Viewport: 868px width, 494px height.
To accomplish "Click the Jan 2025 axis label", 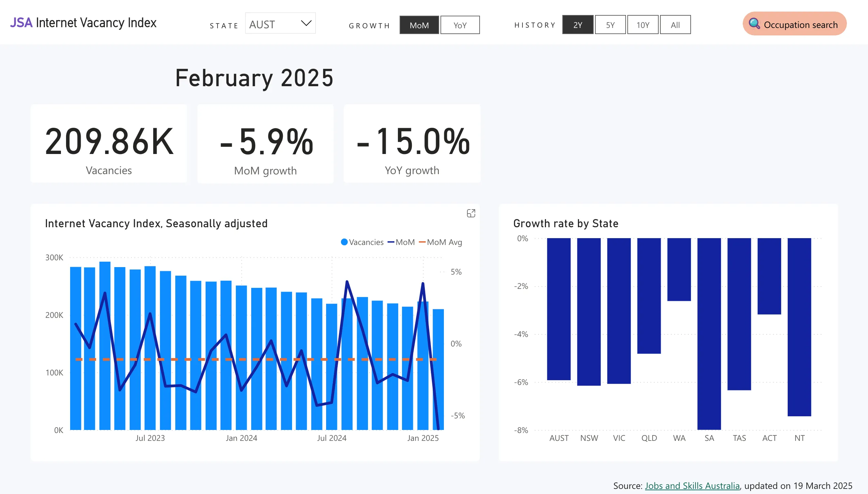I will (423, 438).
